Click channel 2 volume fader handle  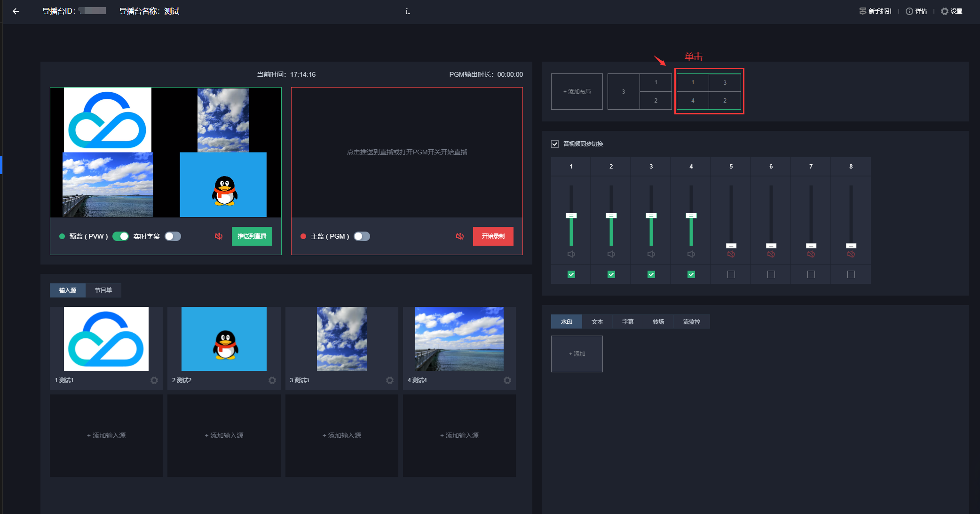pos(611,216)
